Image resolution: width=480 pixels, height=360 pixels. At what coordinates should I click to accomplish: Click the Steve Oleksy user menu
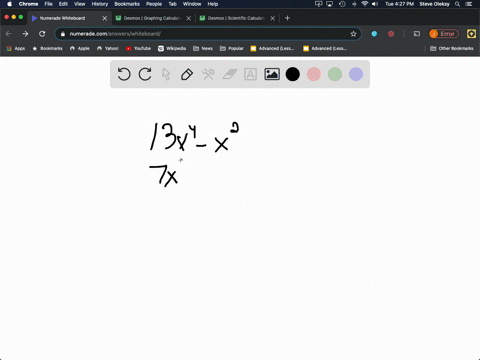point(435,4)
